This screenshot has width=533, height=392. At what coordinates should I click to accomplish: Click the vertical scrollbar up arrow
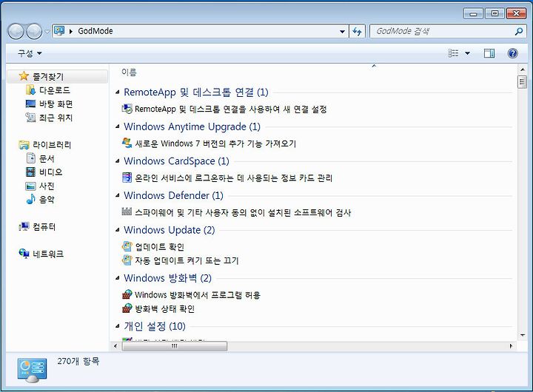(522, 70)
